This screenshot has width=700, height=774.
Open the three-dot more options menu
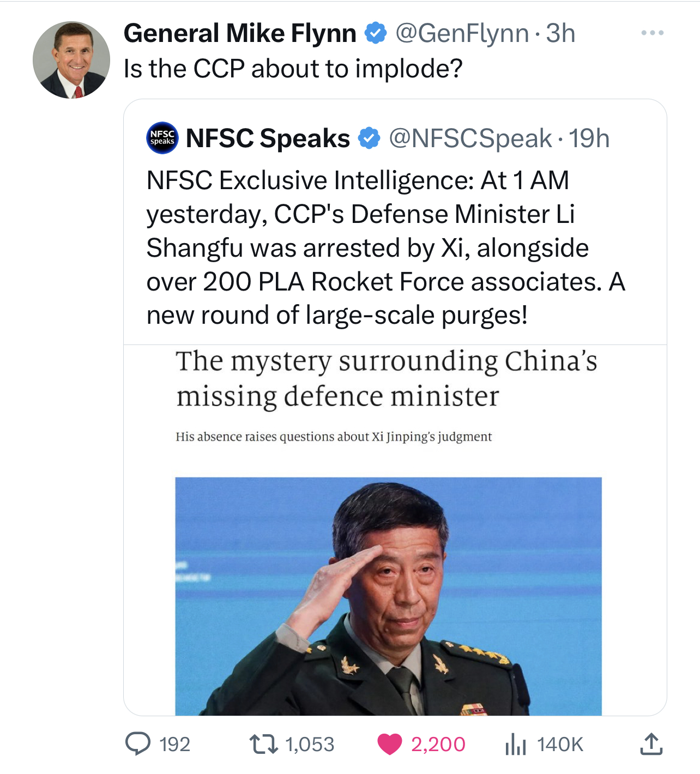(x=652, y=33)
